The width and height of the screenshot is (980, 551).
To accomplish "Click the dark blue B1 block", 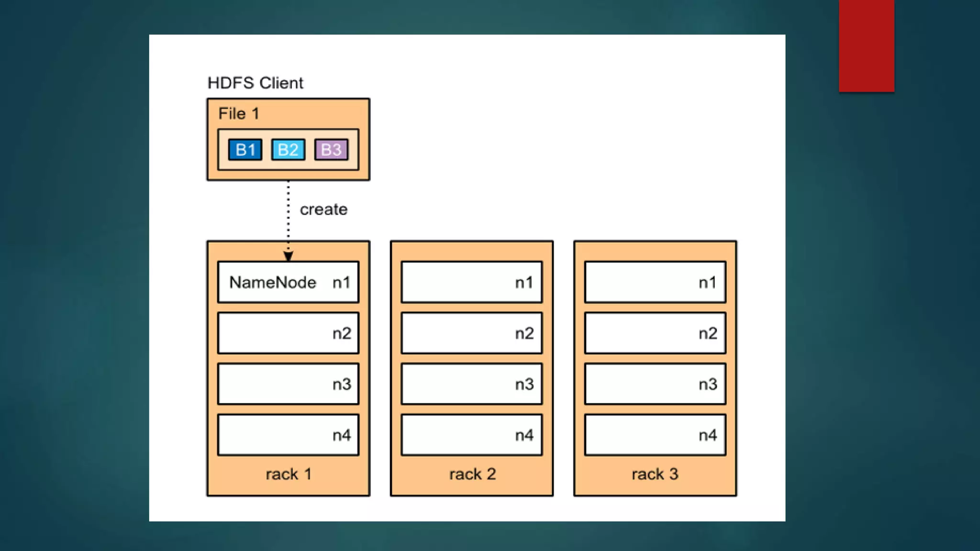I will point(245,150).
